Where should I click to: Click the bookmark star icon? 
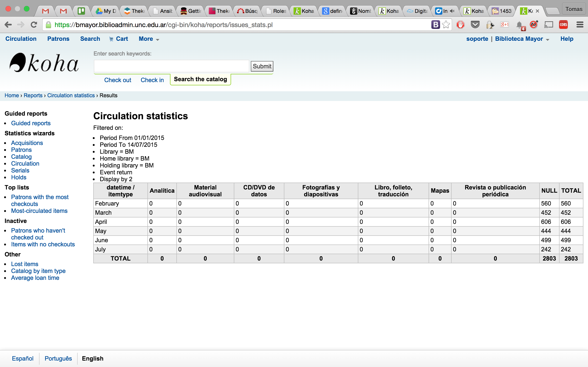pyautogui.click(x=446, y=25)
